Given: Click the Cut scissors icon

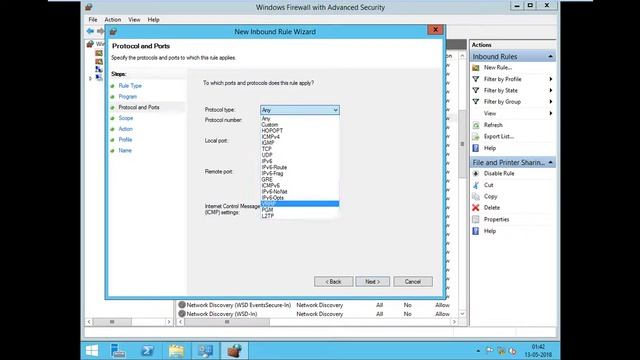Looking at the screenshot, I should pyautogui.click(x=476, y=185).
